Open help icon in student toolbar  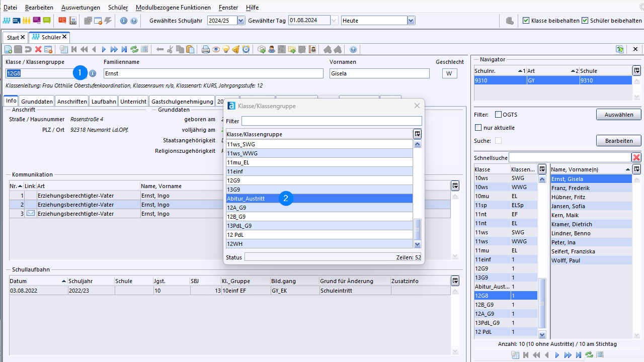tap(353, 49)
